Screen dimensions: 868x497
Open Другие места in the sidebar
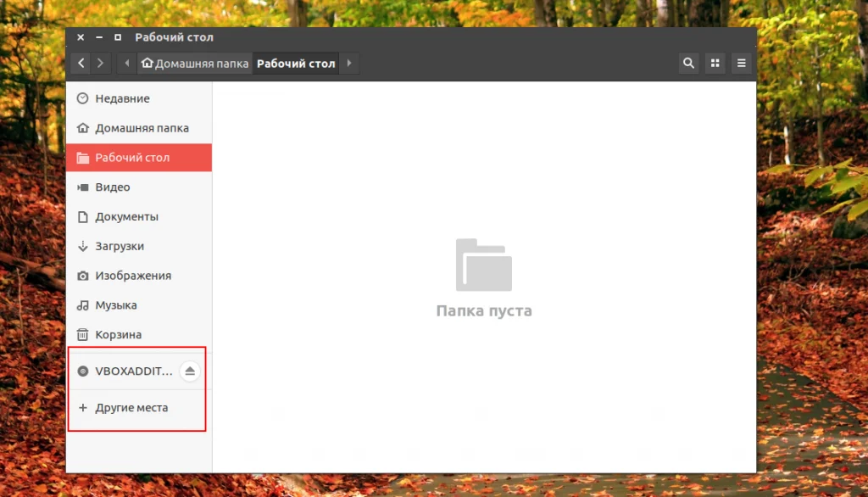coord(139,408)
